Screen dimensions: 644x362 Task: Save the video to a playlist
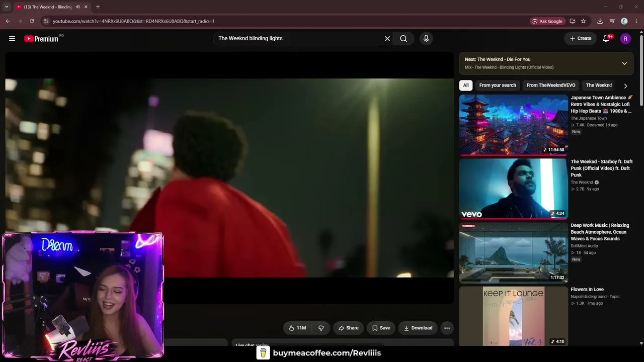point(381,328)
